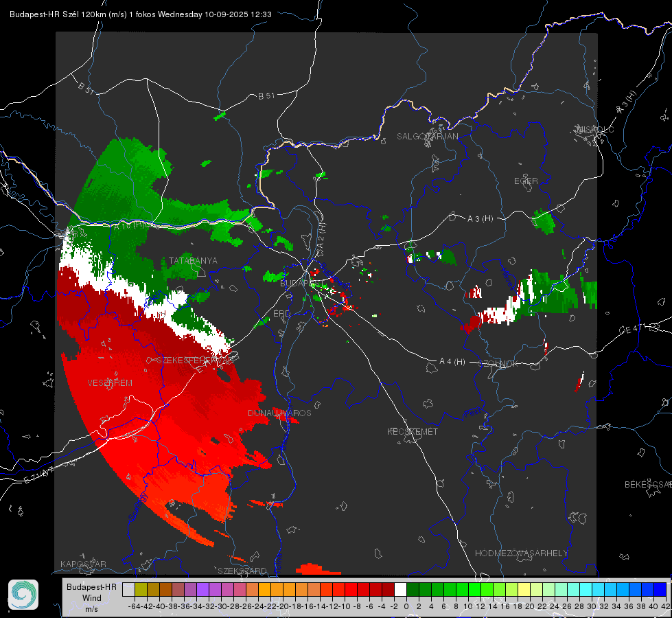Image resolution: width=672 pixels, height=618 pixels.
Task: Click the blue 'Pest' county label
Action: pyautogui.click(x=472, y=413)
